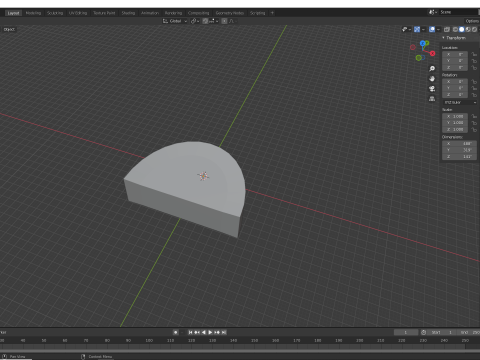Open the scene browse icon dropdown
This screenshot has height=360, width=480.
pyautogui.click(x=433, y=12)
